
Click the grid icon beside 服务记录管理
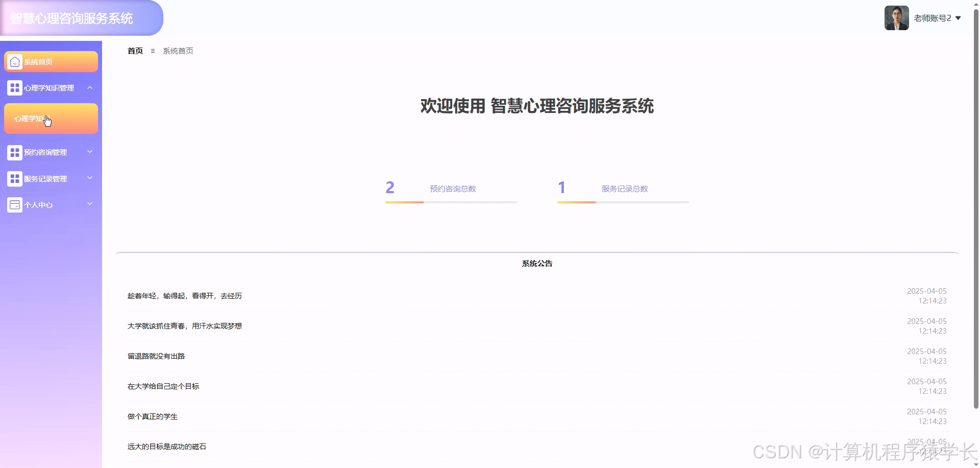pos(14,178)
